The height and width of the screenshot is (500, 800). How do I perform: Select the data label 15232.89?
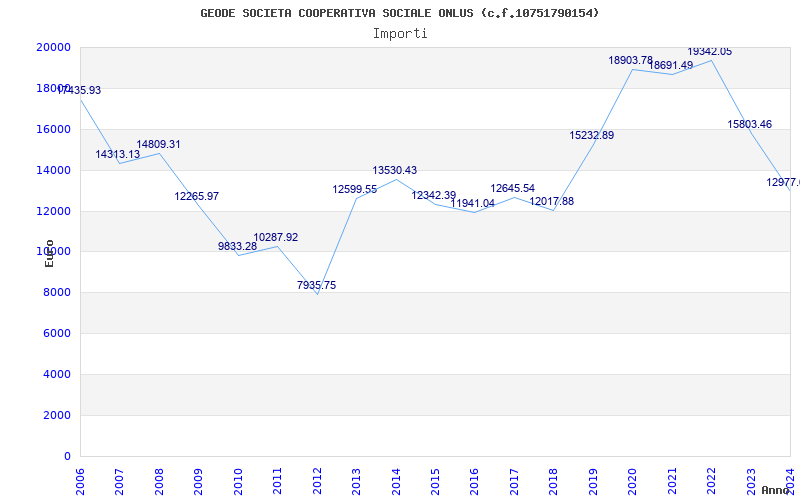pos(592,135)
